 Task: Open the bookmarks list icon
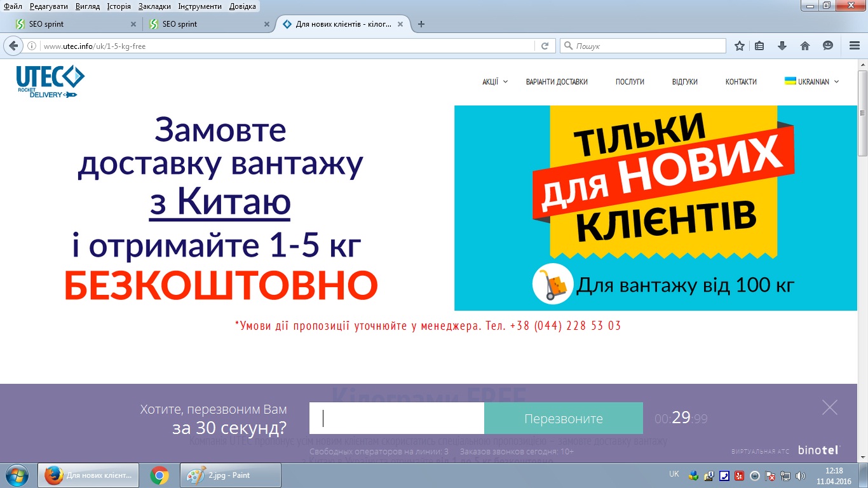760,46
